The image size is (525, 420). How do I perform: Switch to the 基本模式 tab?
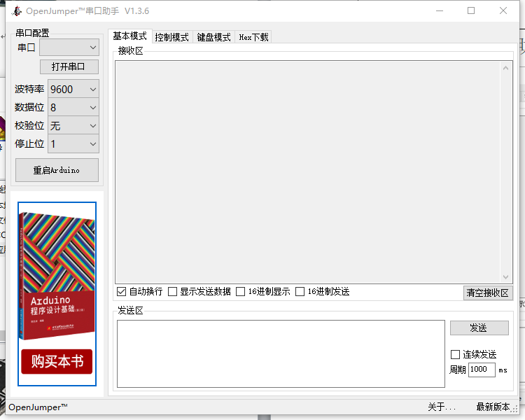tap(130, 36)
